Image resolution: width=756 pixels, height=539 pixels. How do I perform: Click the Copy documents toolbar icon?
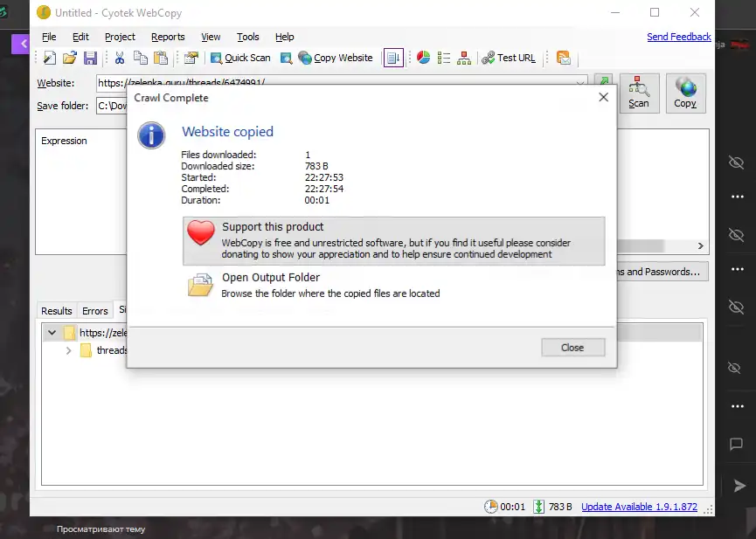point(141,58)
